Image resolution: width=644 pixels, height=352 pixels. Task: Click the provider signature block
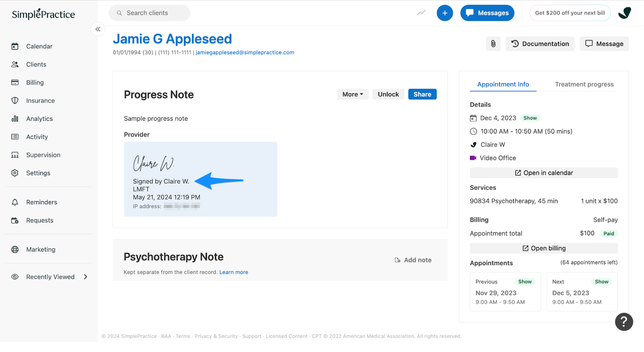click(200, 179)
